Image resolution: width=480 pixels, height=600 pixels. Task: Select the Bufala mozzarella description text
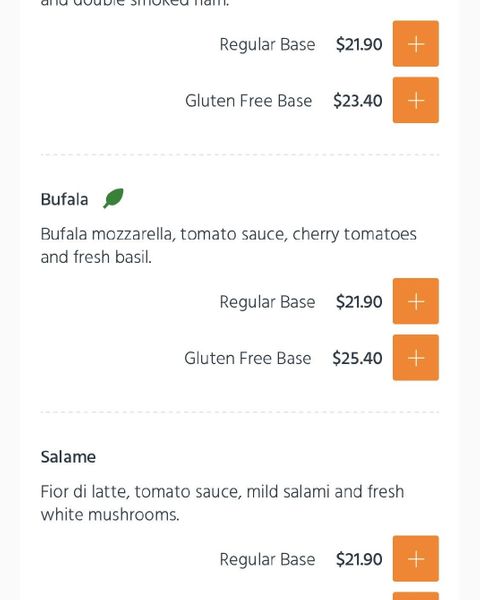[x=229, y=246]
